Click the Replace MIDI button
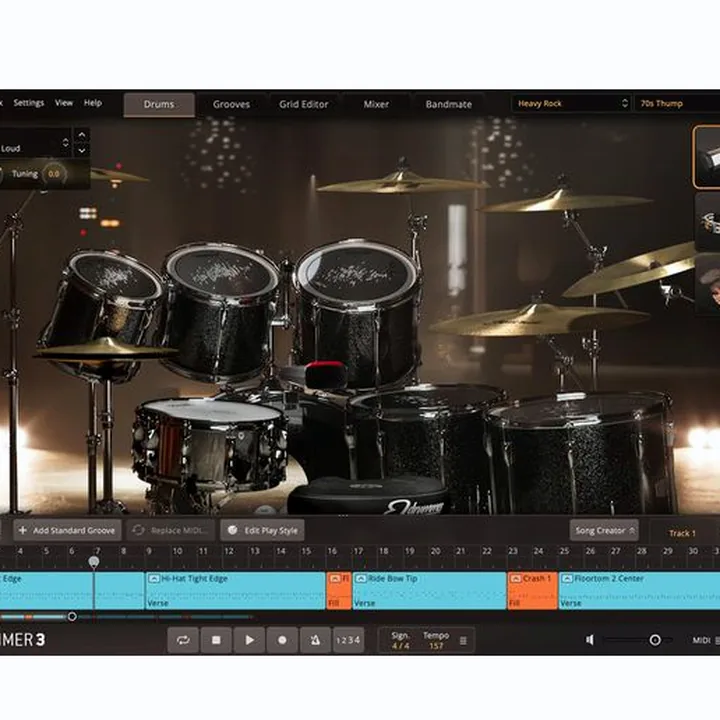The height and width of the screenshot is (720, 720). (171, 530)
